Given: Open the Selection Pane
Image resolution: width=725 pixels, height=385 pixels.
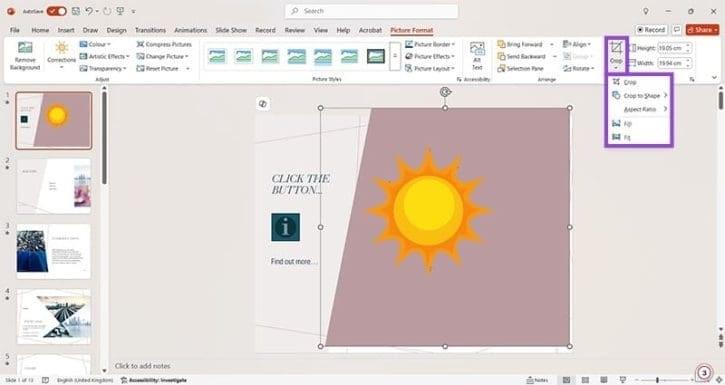Looking at the screenshot, I should tap(521, 68).
